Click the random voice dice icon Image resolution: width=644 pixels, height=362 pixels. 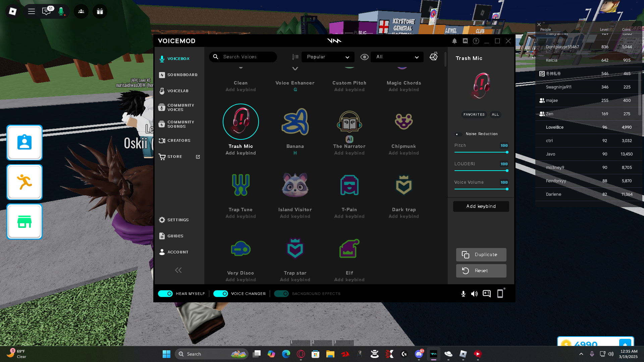(434, 56)
